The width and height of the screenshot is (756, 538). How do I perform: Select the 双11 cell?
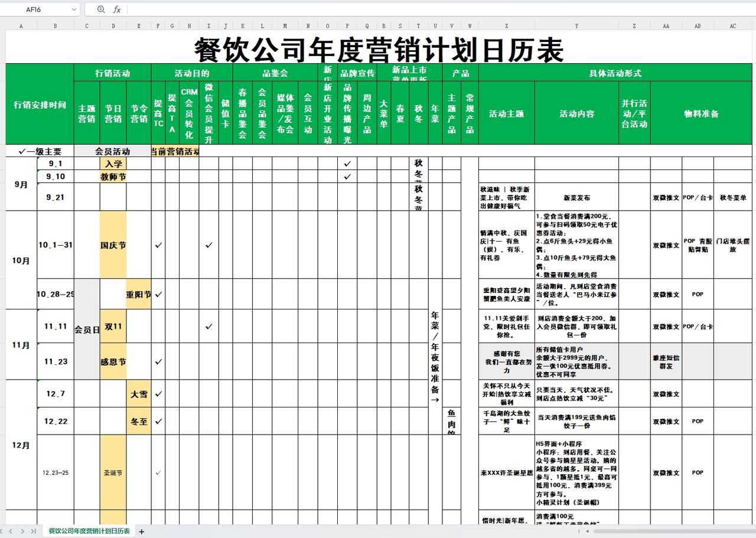click(x=113, y=326)
